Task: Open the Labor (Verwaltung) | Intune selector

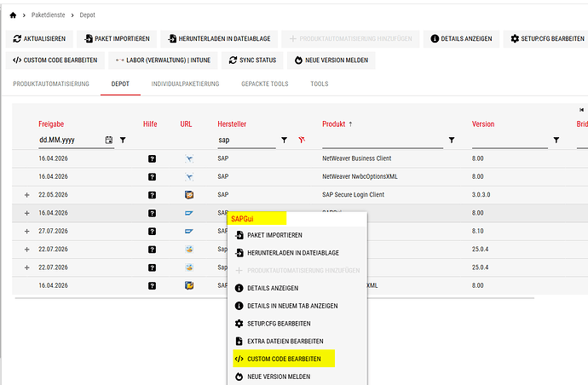Action: coord(163,60)
